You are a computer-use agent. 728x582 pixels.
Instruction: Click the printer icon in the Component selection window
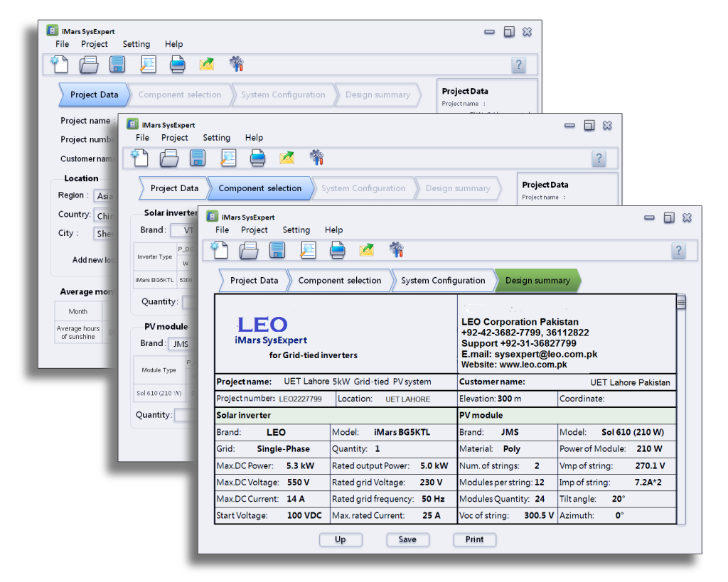click(x=257, y=158)
